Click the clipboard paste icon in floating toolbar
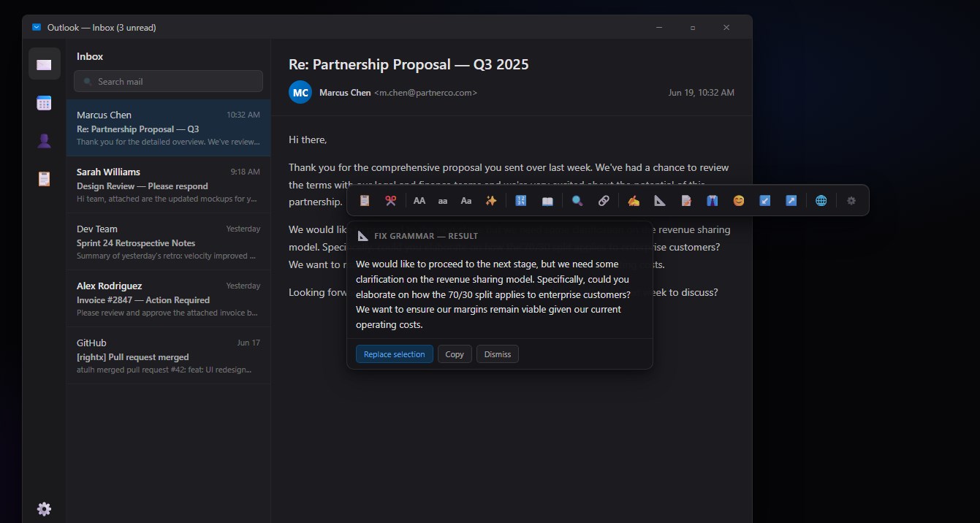Screen dimensions: 980x523 point(365,200)
